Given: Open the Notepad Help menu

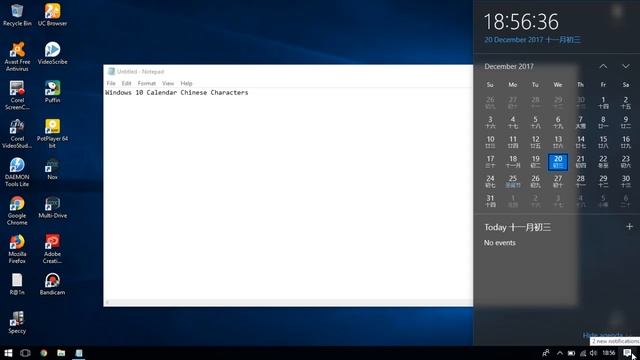Looking at the screenshot, I should click(186, 83).
